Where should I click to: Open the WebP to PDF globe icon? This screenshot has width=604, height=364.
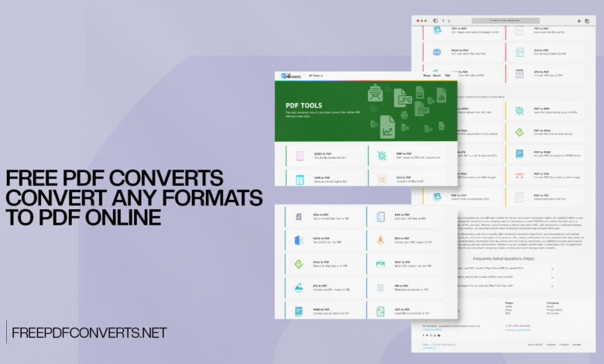438,52
